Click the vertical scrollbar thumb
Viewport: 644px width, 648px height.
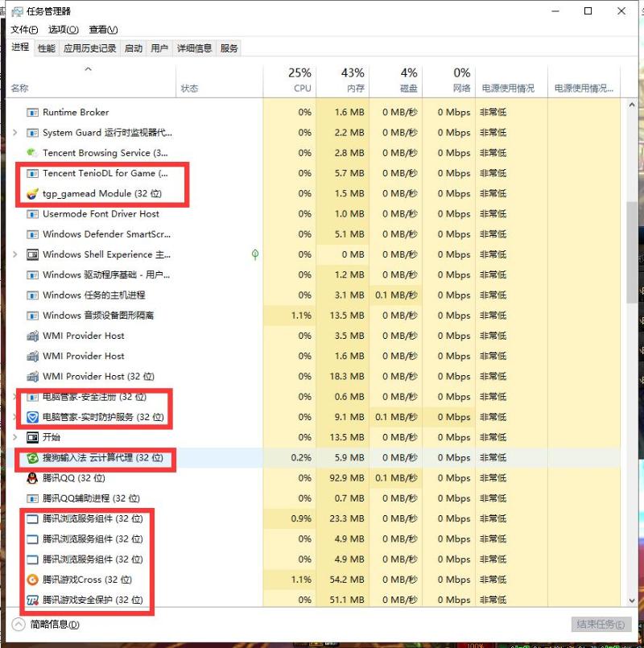point(632,252)
